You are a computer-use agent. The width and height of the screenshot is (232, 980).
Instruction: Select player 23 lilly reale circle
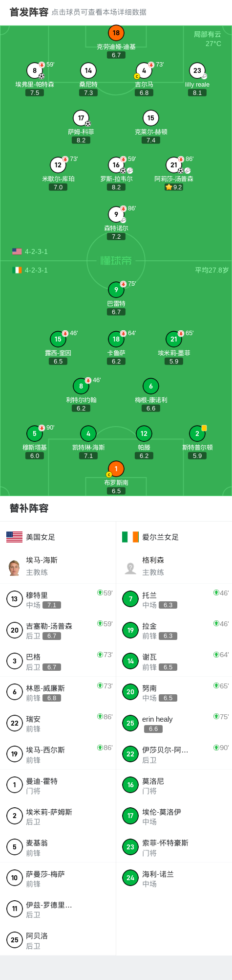(197, 70)
